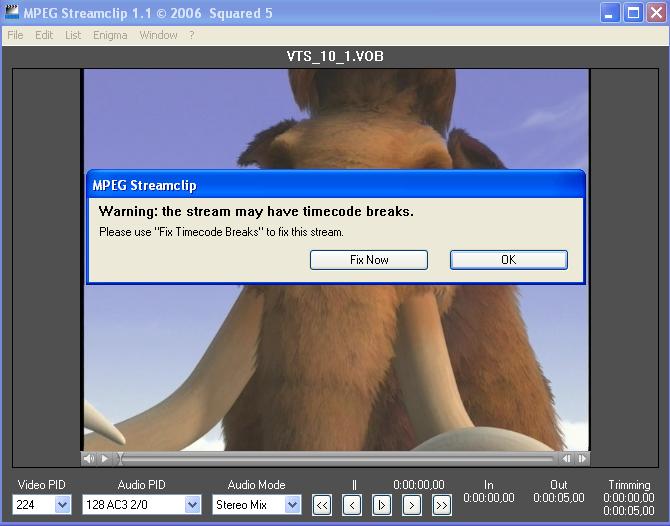Click the seek bar playhead marker
This screenshot has width=670, height=526.
pos(120,459)
